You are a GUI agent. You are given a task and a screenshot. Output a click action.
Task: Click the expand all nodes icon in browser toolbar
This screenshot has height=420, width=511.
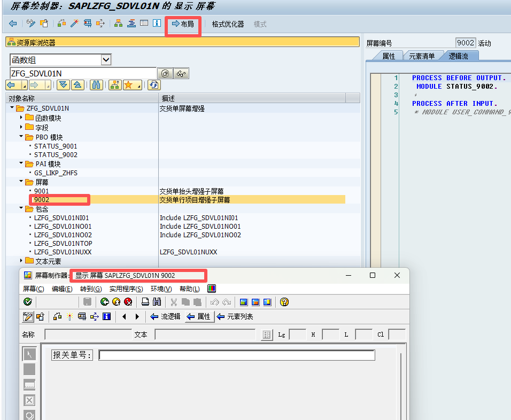click(63, 85)
